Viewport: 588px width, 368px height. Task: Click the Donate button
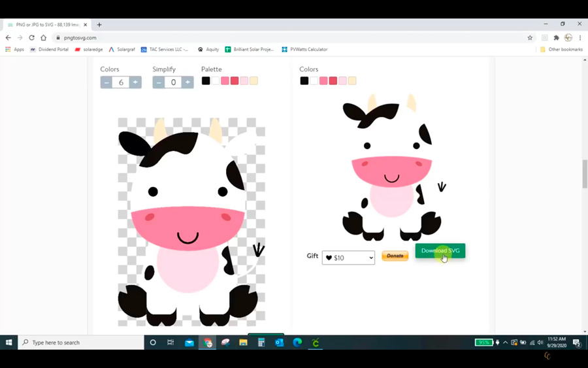395,256
